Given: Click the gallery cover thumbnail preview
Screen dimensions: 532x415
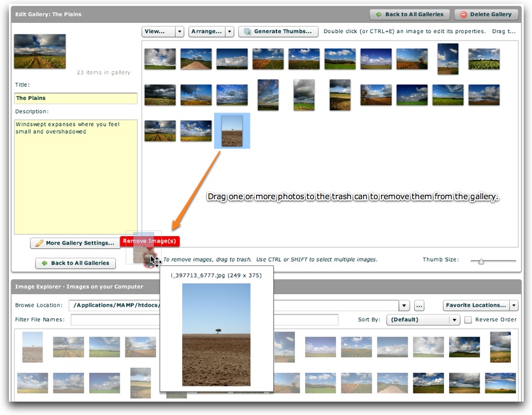Looking at the screenshot, I should (40, 52).
